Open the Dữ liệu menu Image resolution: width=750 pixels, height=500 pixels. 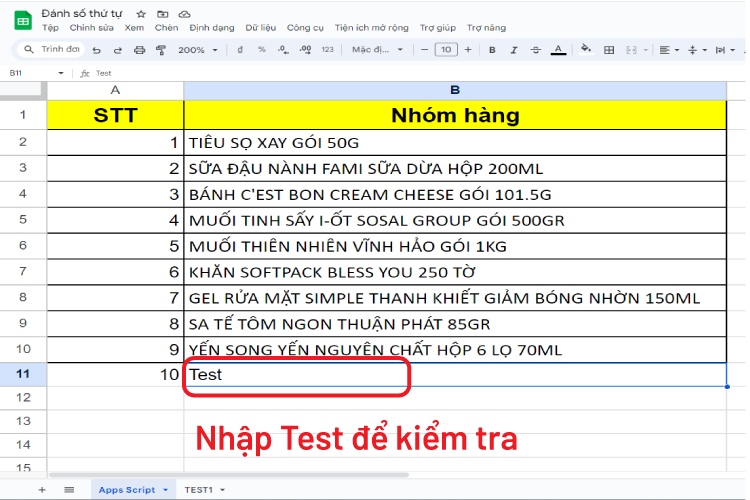[261, 28]
